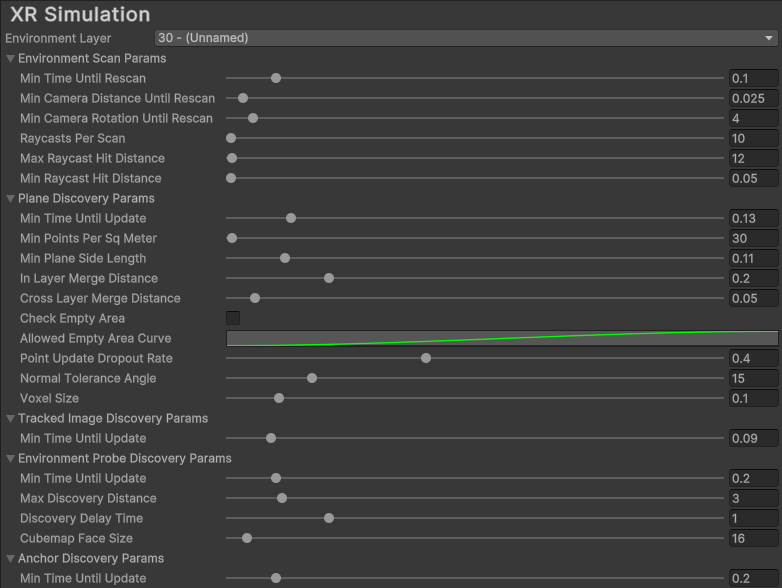
Task: Click the Point Update Dropout Rate slider handle
Action: 426,358
